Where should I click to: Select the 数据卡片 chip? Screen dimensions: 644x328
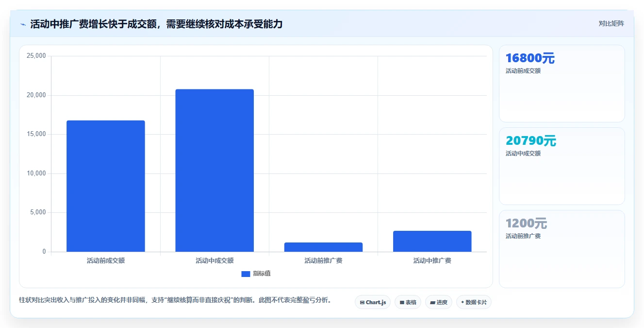(x=474, y=302)
